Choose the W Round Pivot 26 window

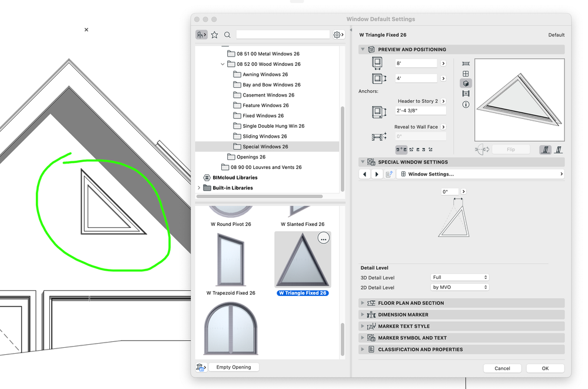click(231, 216)
